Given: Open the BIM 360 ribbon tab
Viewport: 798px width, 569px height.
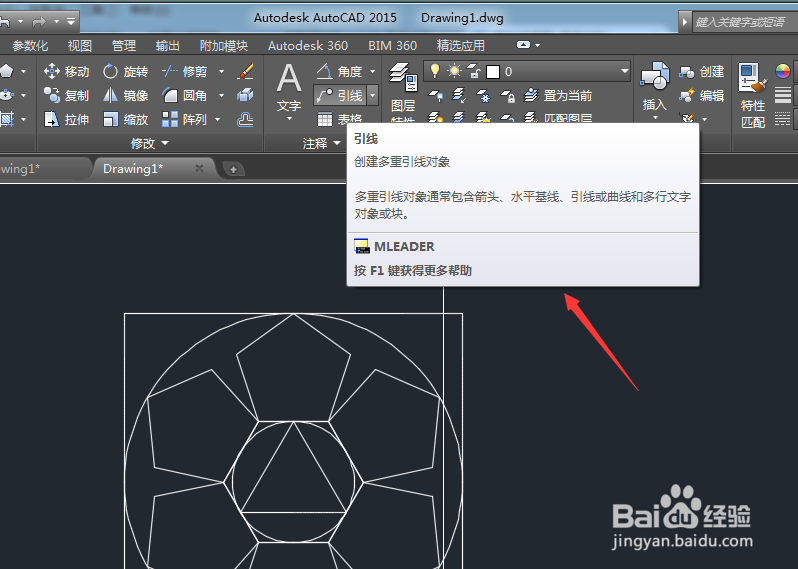Looking at the screenshot, I should [392, 46].
